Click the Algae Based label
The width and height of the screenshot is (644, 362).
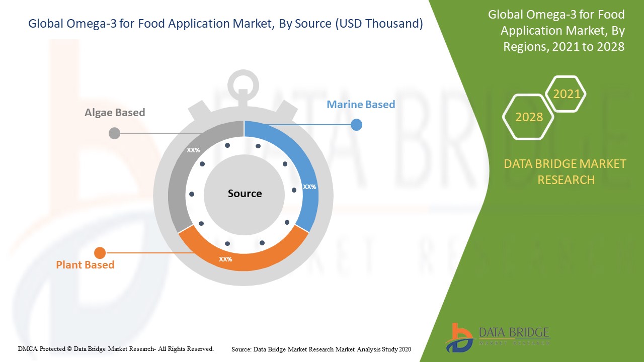(x=115, y=113)
